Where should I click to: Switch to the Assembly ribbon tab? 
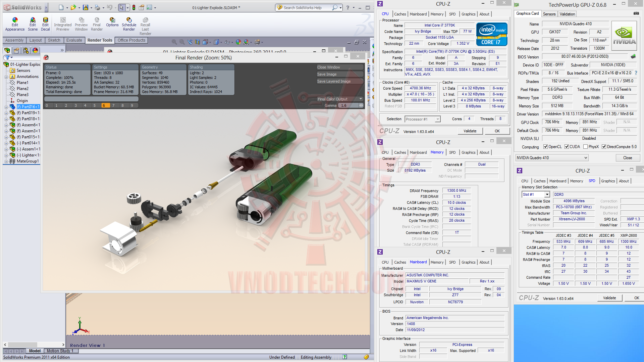(14, 40)
